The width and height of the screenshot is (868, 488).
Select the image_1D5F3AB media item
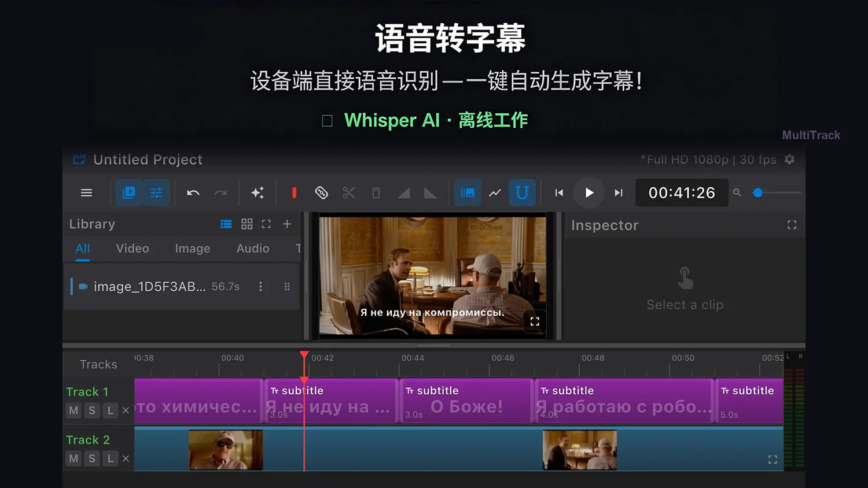point(182,286)
